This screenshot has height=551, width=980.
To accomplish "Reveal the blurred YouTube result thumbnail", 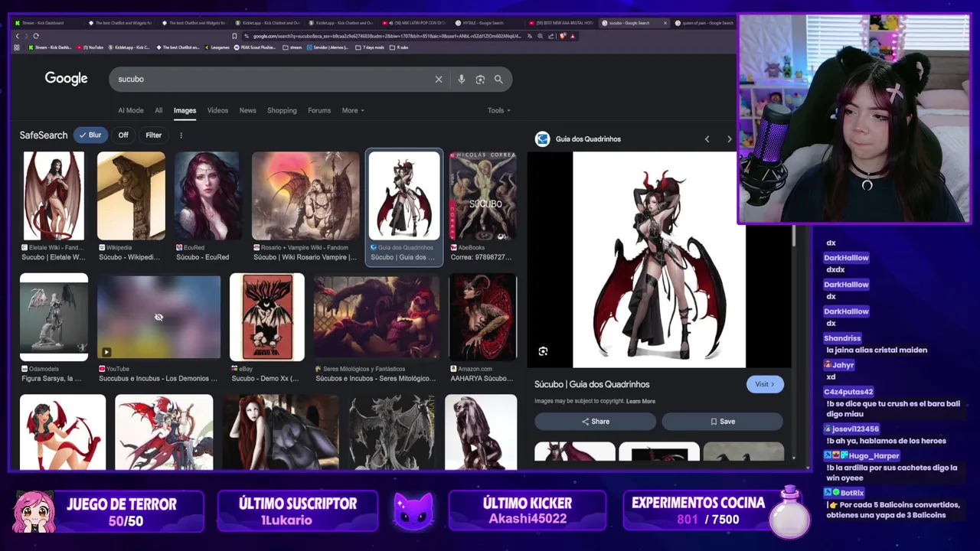I will [158, 317].
